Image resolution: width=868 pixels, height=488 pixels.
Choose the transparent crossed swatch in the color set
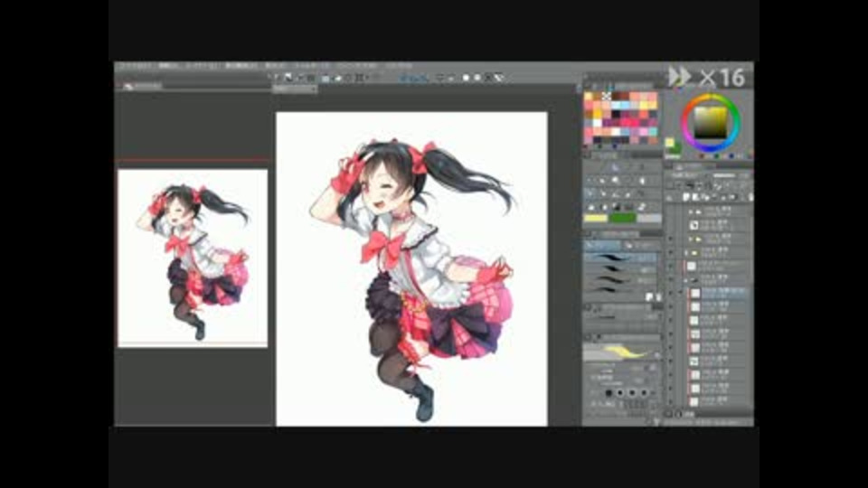606,97
